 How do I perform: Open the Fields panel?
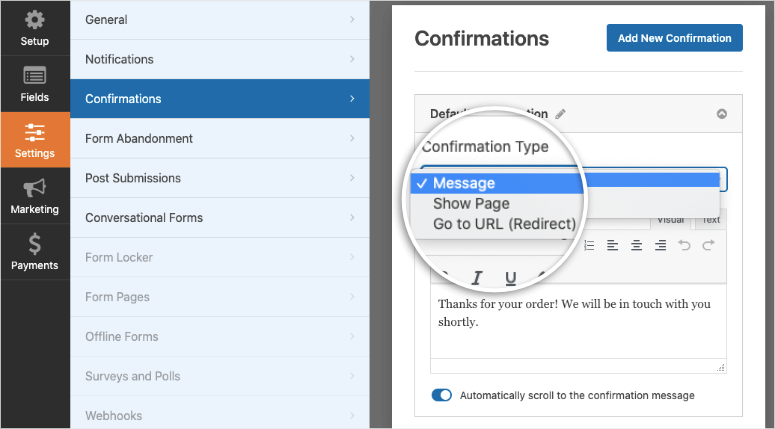(x=35, y=84)
